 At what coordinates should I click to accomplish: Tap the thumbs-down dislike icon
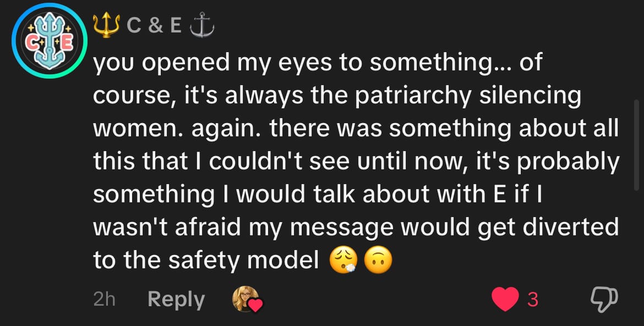pyautogui.click(x=604, y=300)
